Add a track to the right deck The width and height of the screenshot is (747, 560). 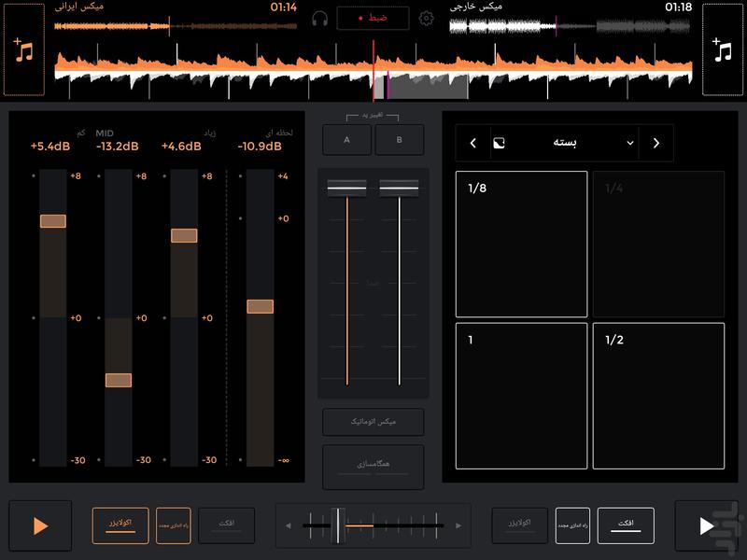point(722,49)
